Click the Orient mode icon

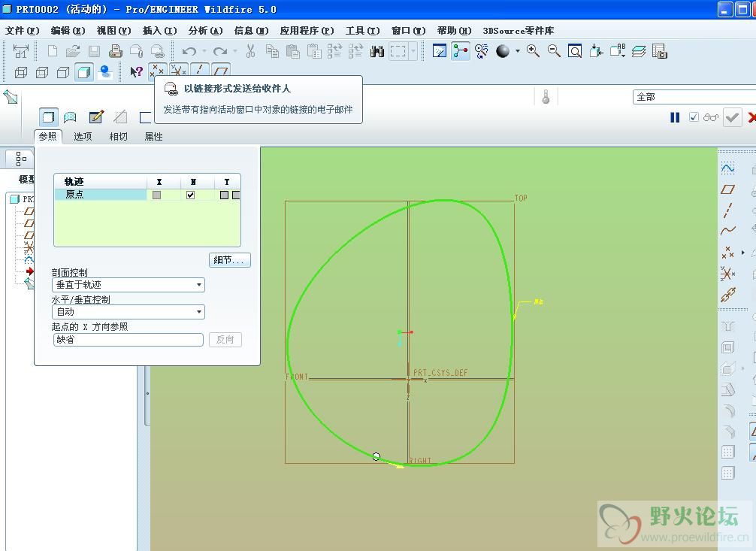481,50
